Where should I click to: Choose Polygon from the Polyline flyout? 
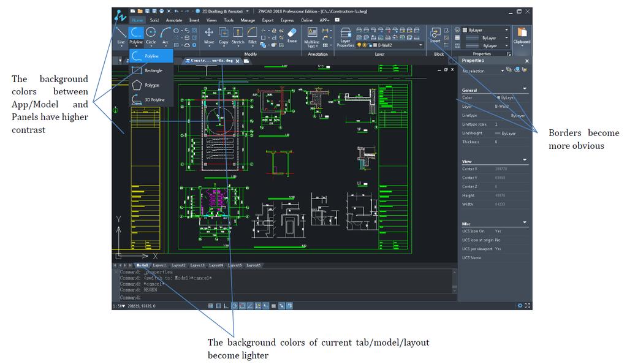pos(151,85)
